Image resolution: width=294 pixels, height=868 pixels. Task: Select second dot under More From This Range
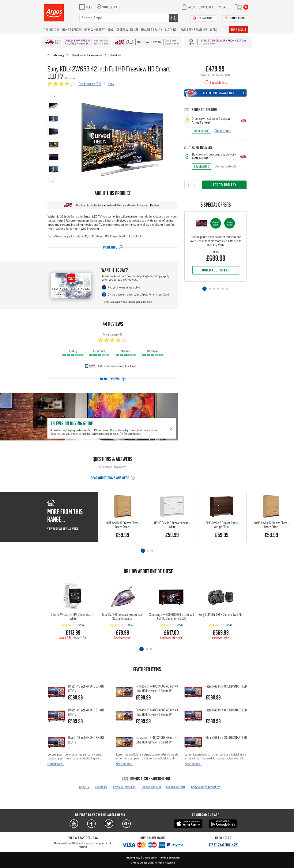click(148, 551)
